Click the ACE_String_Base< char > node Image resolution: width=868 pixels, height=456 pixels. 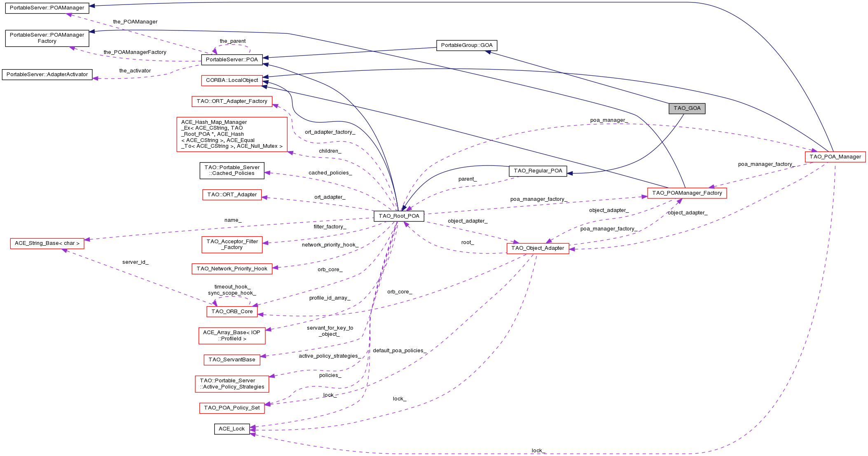click(x=47, y=243)
